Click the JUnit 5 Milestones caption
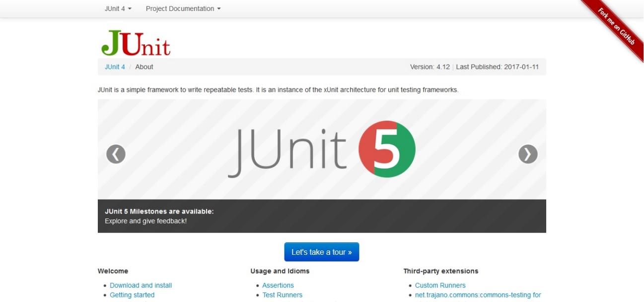The width and height of the screenshot is (644, 302). pos(159,211)
